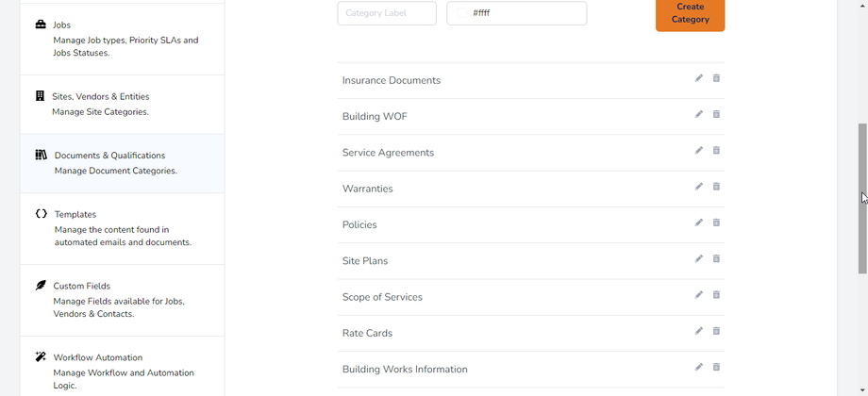Click the Site Plans row text
868x396 pixels.
click(x=365, y=261)
